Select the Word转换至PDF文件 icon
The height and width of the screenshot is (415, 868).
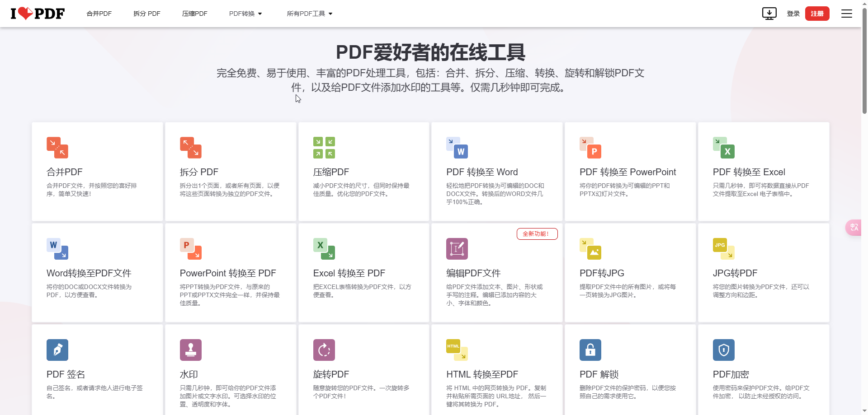click(x=57, y=249)
